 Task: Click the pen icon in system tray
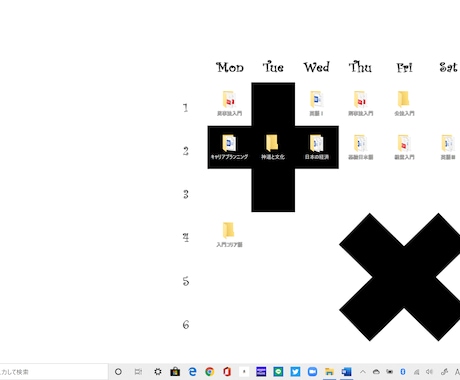click(x=444, y=372)
